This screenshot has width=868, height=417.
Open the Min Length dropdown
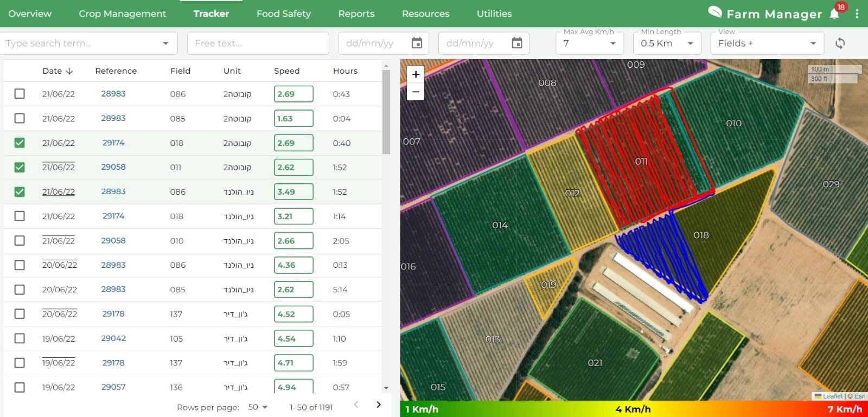(x=690, y=43)
